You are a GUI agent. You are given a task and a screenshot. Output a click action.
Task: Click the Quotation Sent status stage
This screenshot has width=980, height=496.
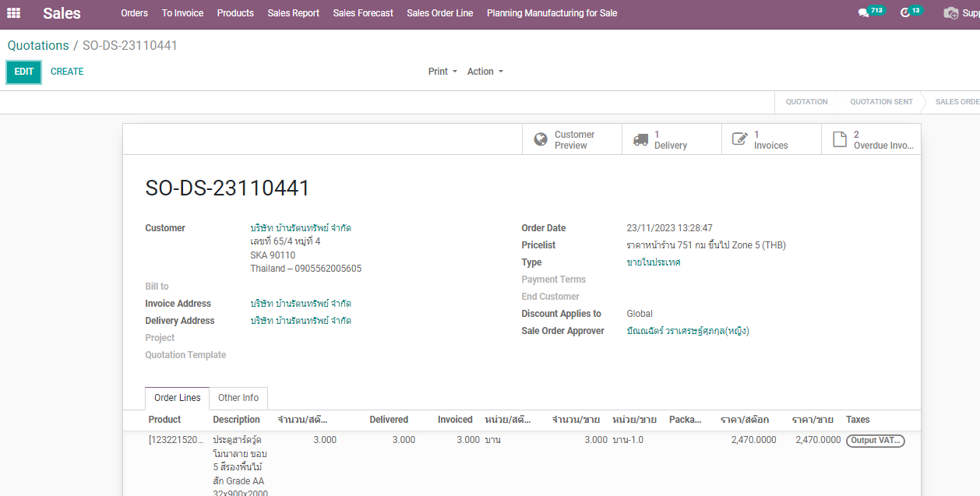coord(881,102)
